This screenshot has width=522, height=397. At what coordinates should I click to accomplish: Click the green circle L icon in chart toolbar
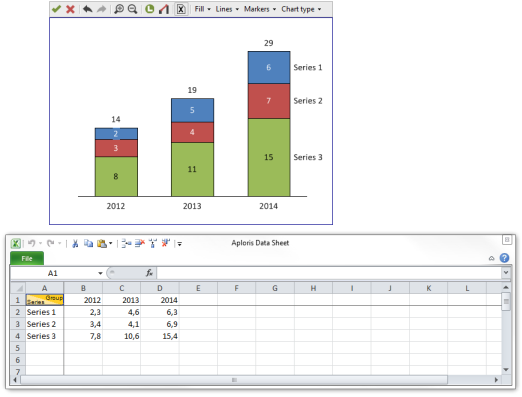point(150,9)
